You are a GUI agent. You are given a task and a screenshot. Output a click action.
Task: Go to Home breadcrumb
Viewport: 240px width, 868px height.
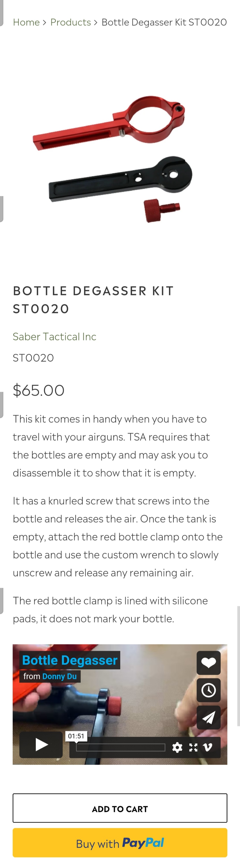click(26, 22)
